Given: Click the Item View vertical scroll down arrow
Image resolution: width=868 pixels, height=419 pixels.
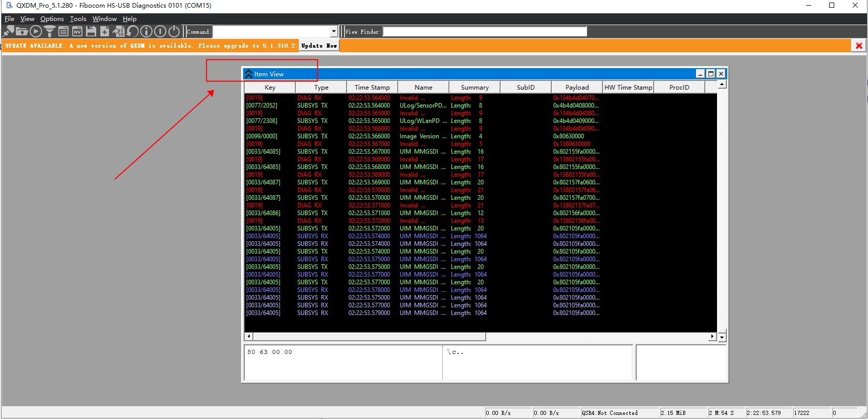Looking at the screenshot, I should click(722, 337).
